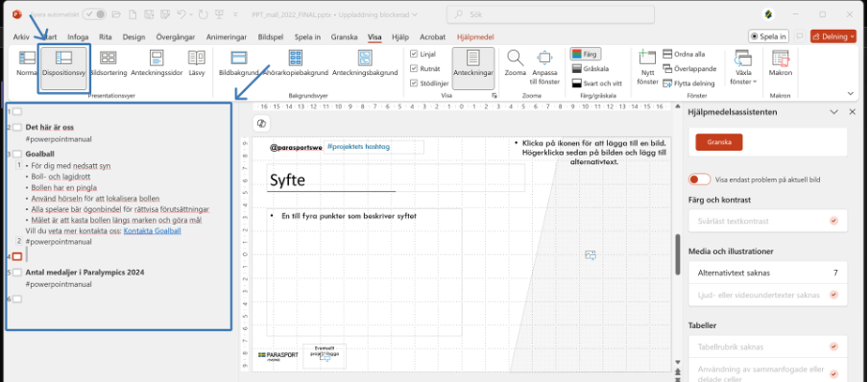Uncheck the Rutnät checkbox
Image resolution: width=868 pixels, height=382 pixels.
[414, 69]
